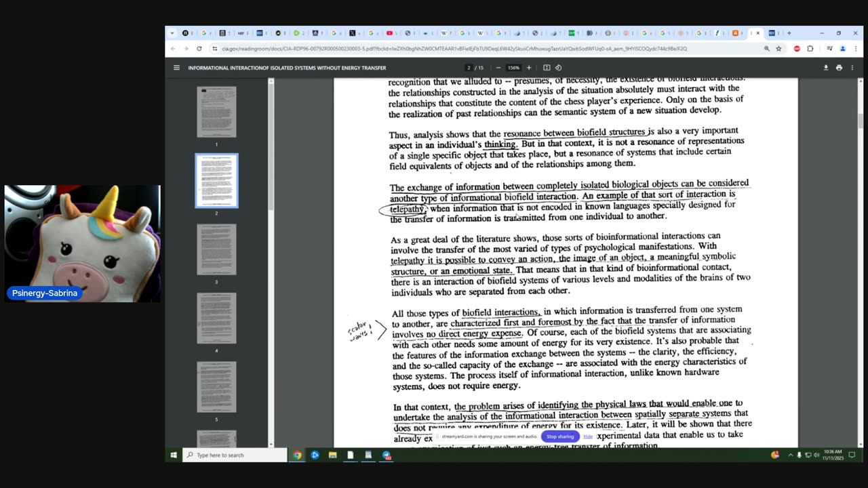Open the Windows notification center icon
Screen dimensions: 868x488
click(x=852, y=455)
